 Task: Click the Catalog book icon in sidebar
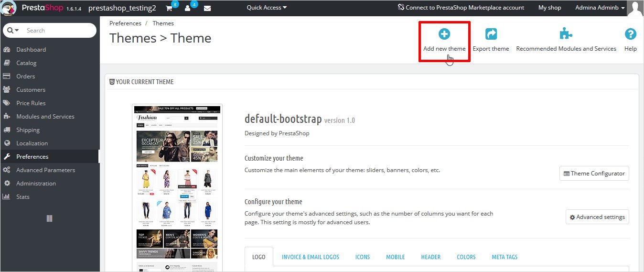tap(7, 63)
